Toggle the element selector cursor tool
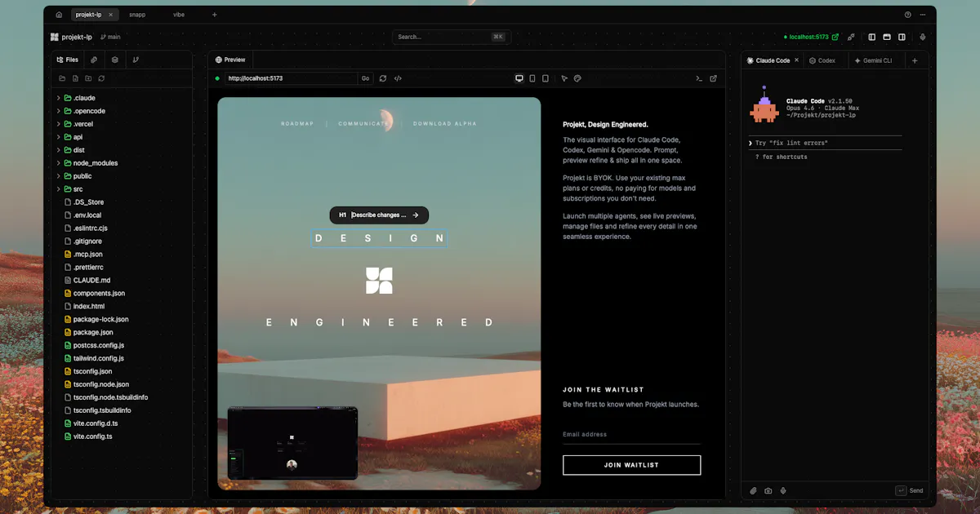980x514 pixels. pyautogui.click(x=564, y=78)
